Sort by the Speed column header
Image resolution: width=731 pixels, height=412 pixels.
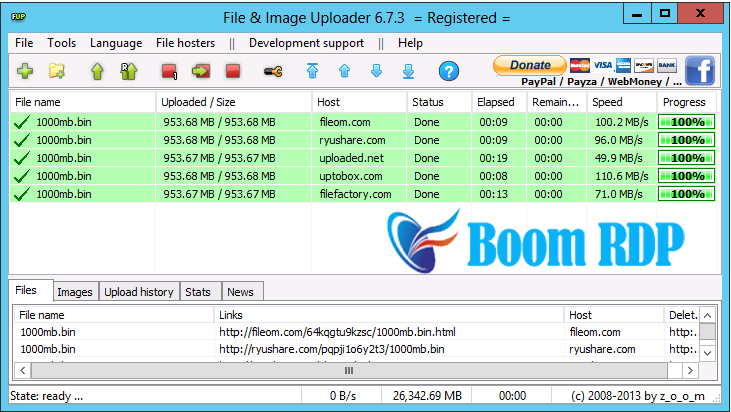pyautogui.click(x=621, y=102)
